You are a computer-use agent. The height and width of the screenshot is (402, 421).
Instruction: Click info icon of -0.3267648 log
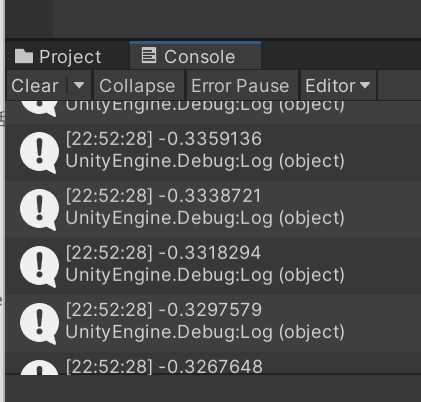(39, 367)
